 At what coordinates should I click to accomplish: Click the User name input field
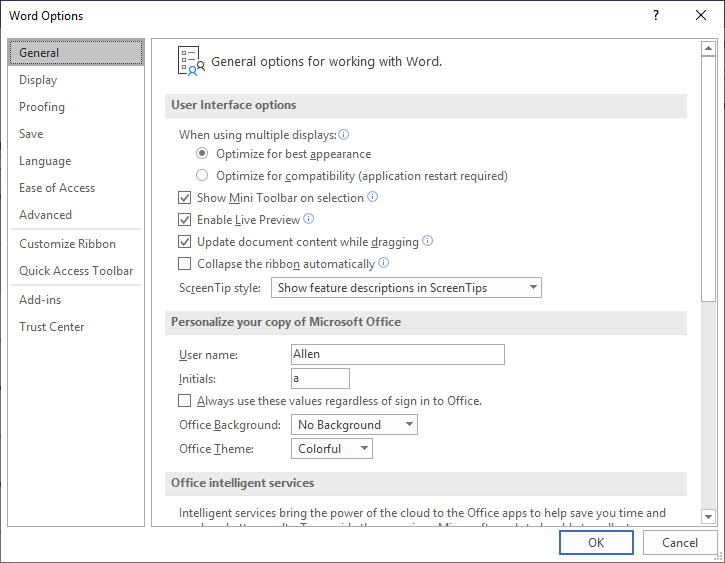click(398, 354)
